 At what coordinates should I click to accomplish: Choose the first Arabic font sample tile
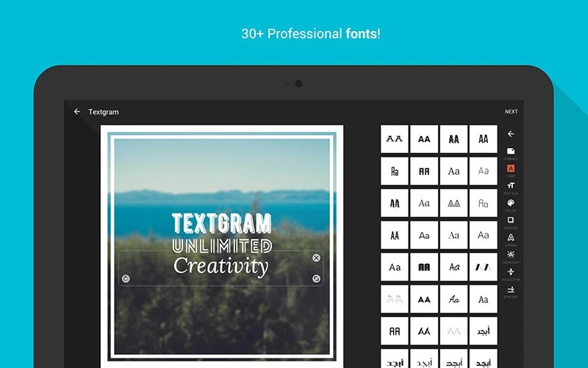pos(483,330)
